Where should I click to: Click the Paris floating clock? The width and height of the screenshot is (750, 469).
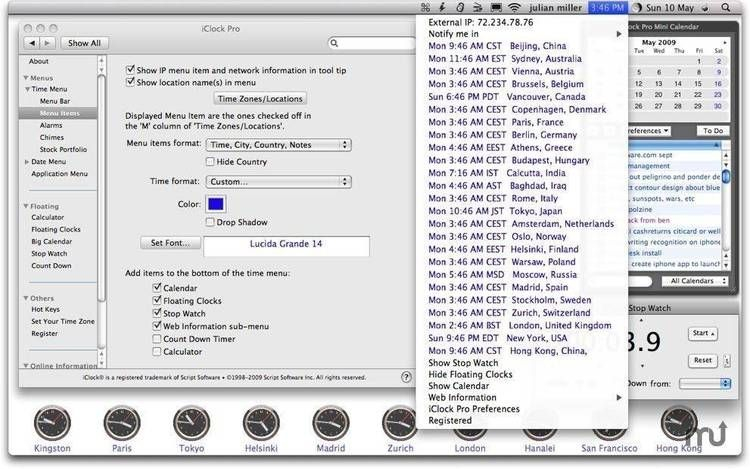pos(122,423)
